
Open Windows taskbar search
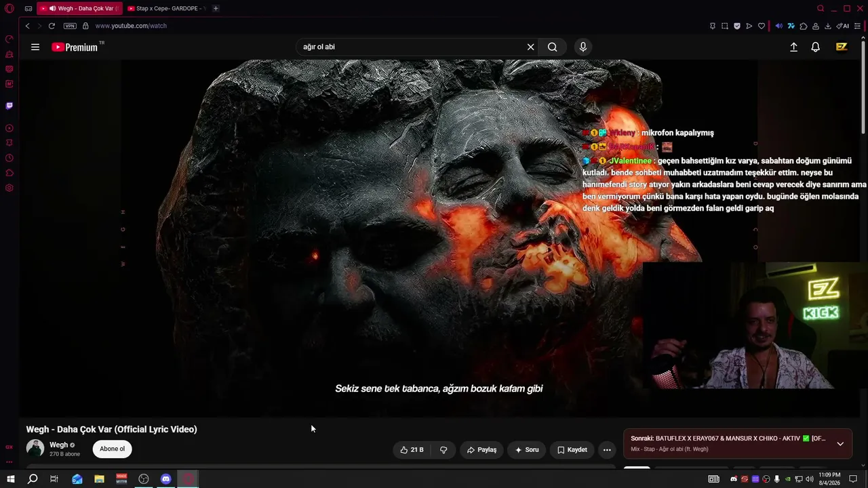(x=33, y=479)
